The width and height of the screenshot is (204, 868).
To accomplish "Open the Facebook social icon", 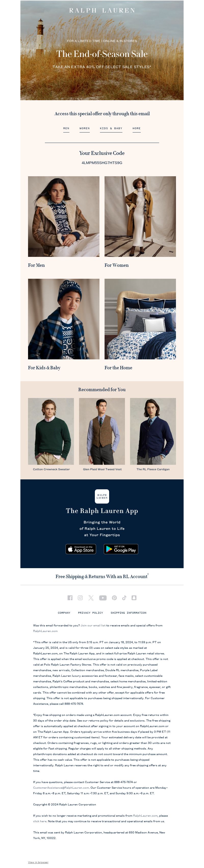I will pyautogui.click(x=70, y=598).
